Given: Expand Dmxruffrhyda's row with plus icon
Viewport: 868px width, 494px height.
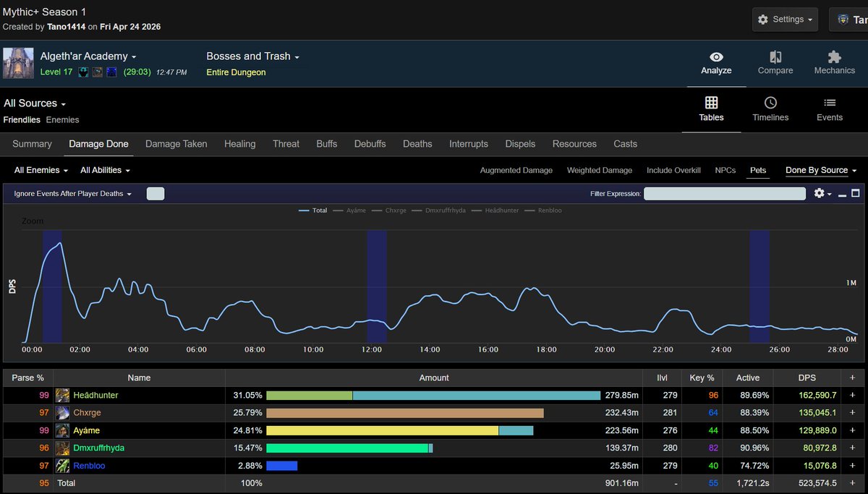Looking at the screenshot, I should (852, 448).
